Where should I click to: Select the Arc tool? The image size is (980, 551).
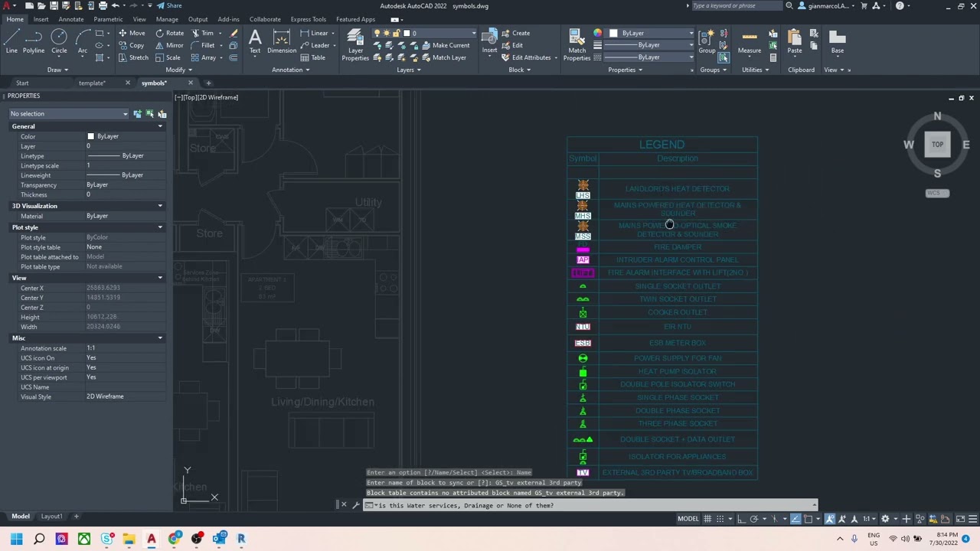tap(82, 42)
